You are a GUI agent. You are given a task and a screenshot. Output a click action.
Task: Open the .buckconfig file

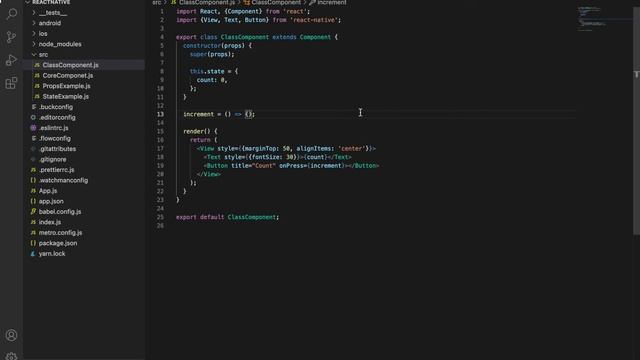(x=56, y=107)
